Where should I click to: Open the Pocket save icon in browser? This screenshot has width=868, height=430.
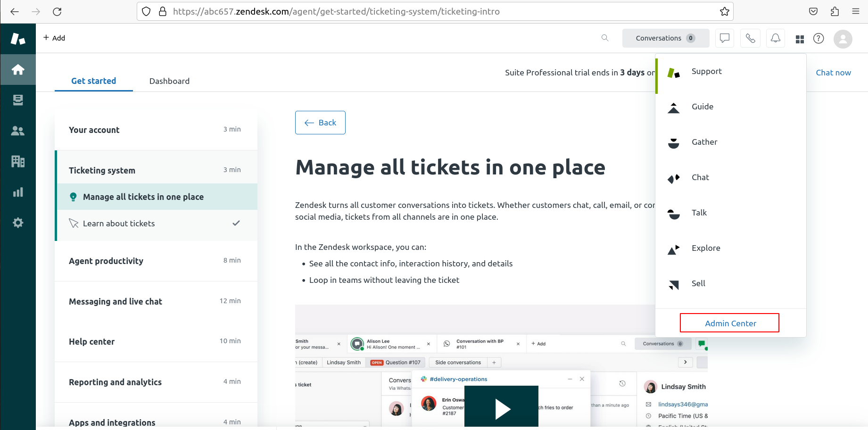[x=813, y=12]
